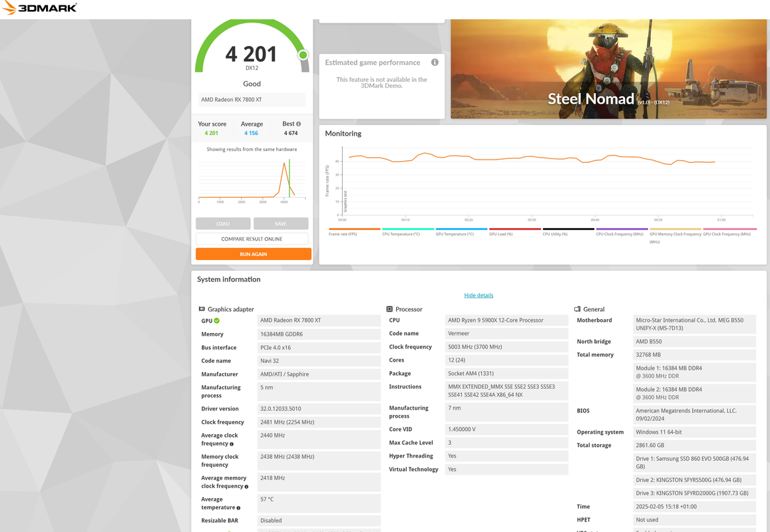Toggle CPU Clock Frequency legend entry

(622, 231)
